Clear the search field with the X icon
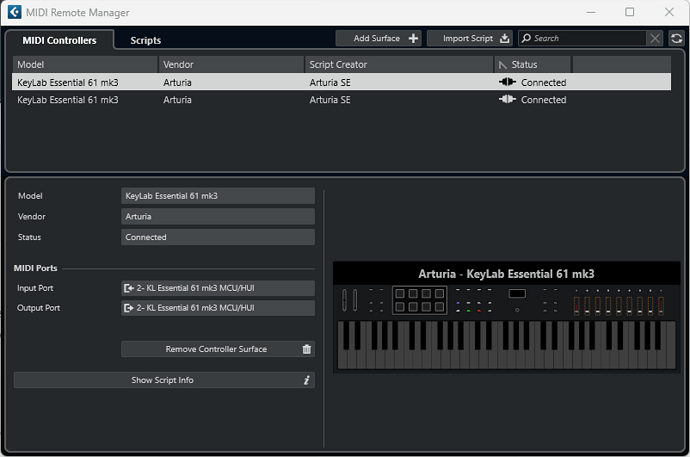690x457 pixels. tap(655, 38)
